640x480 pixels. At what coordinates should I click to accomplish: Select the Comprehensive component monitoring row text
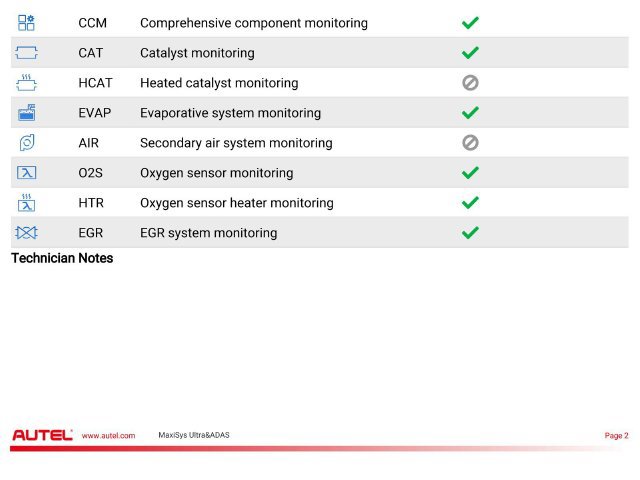(x=254, y=23)
